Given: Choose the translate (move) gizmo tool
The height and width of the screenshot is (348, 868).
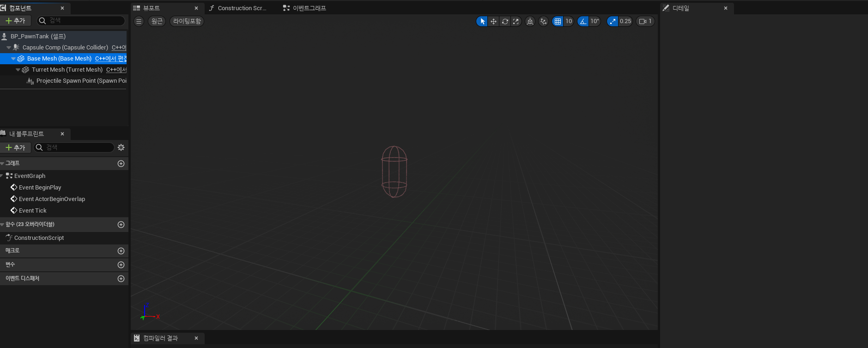Looking at the screenshot, I should coord(493,21).
